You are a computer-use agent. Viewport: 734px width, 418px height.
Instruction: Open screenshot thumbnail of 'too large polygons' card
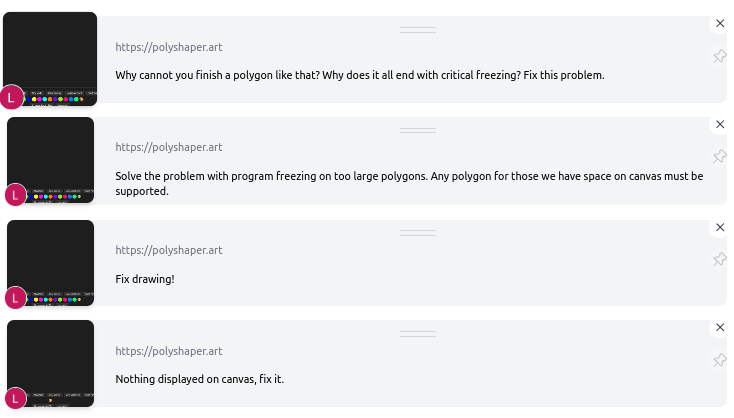tap(51, 160)
